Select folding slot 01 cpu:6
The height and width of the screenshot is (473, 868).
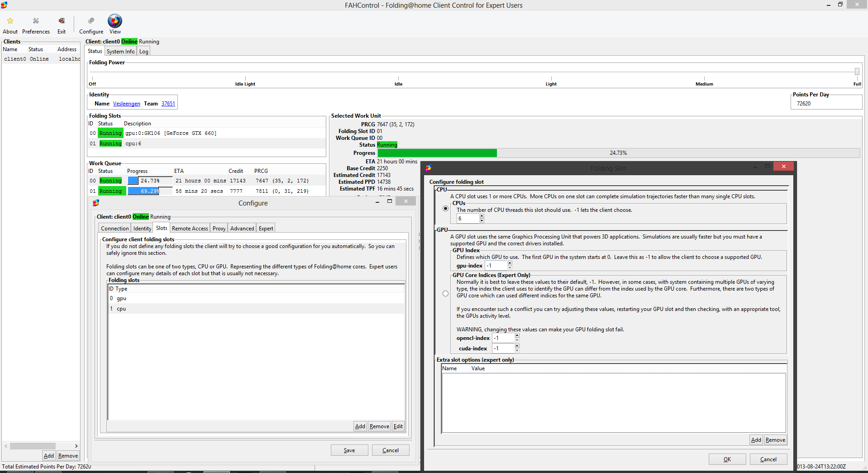[x=207, y=143]
